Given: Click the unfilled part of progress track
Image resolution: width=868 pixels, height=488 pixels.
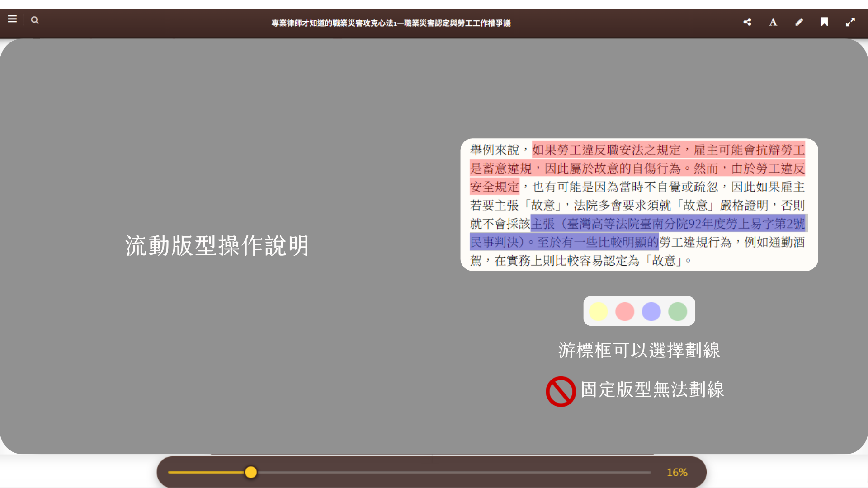Looking at the screenshot, I should point(454,472).
